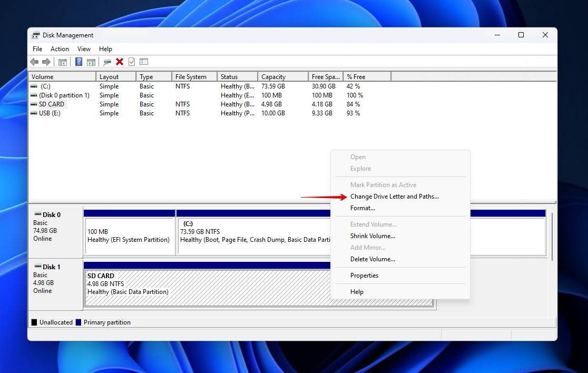The height and width of the screenshot is (373, 588).
Task: Select the USB (E:) volume row
Action: 50,113
